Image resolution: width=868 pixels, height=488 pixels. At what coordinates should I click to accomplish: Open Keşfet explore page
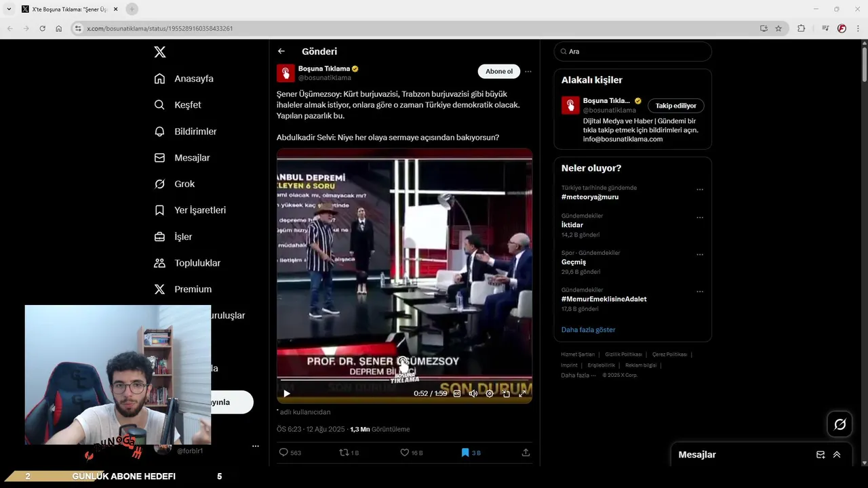tap(178, 105)
